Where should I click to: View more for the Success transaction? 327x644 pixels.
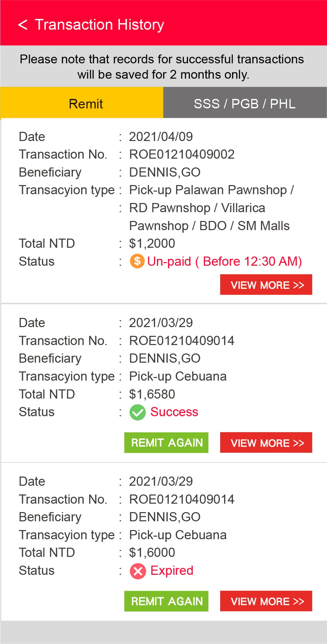click(x=266, y=442)
